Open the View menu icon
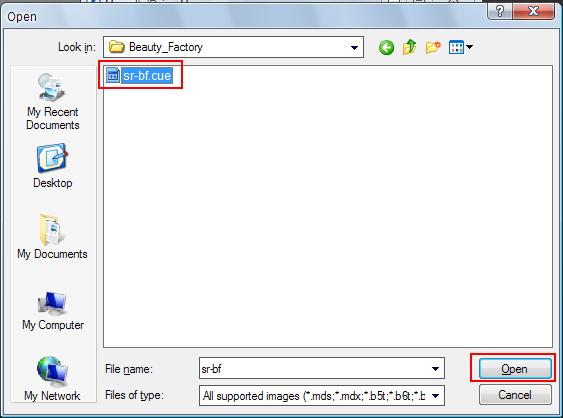Viewport: 563px width, 418px height. tap(456, 47)
